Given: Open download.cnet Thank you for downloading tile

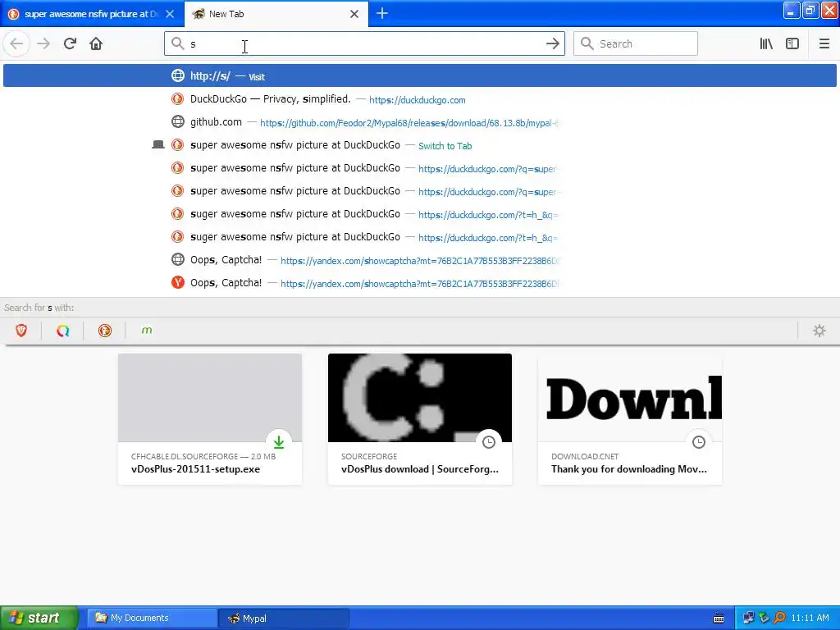Looking at the screenshot, I should click(630, 419).
